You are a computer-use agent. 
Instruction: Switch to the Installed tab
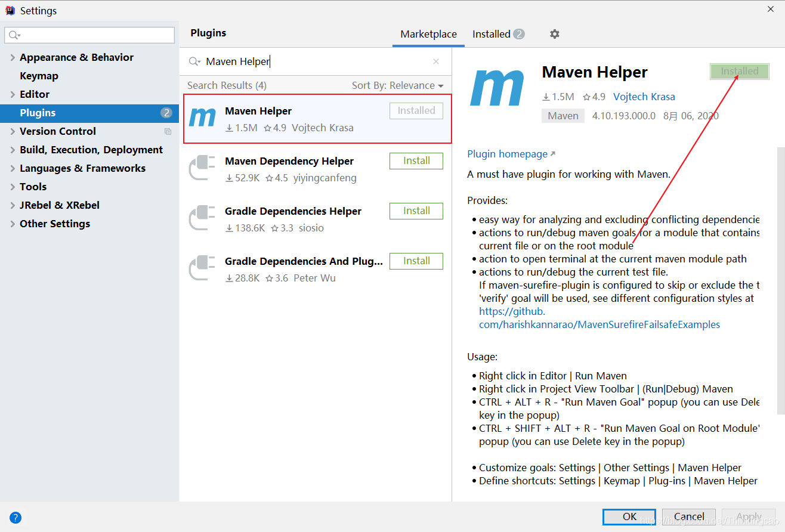pyautogui.click(x=498, y=34)
